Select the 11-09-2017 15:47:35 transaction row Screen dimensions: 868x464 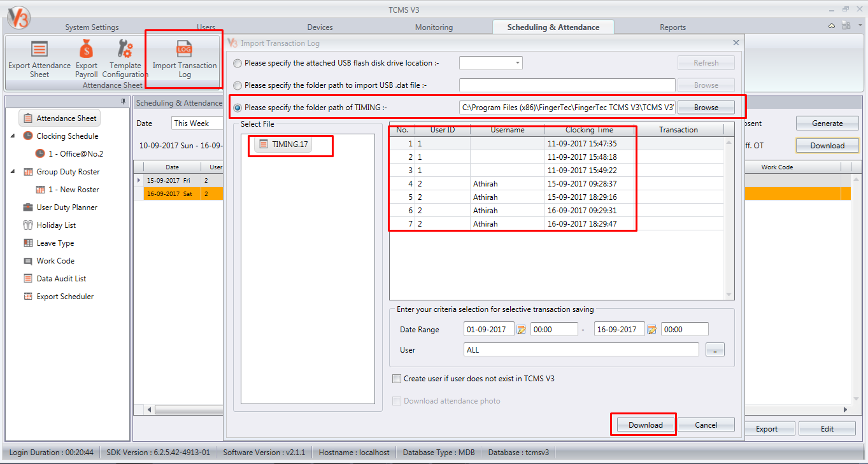[557, 144]
